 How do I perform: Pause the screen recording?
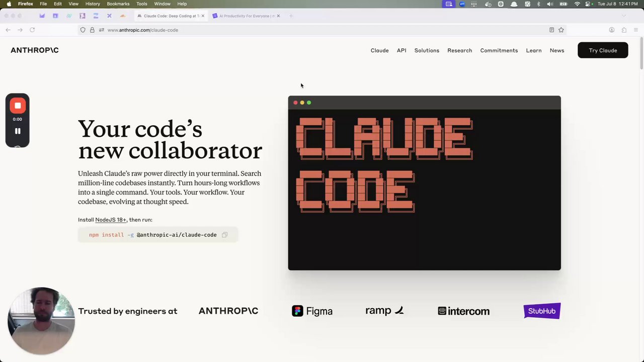[18, 131]
